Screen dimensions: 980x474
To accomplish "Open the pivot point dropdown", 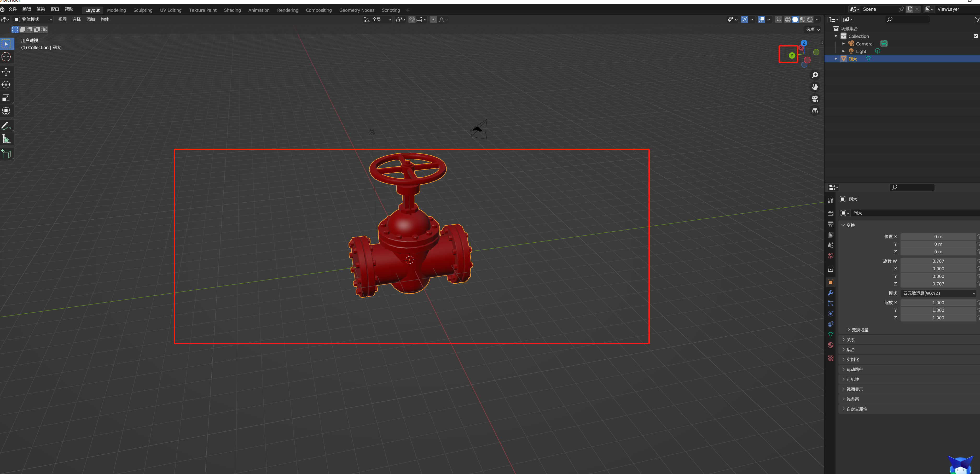I will tap(400, 19).
